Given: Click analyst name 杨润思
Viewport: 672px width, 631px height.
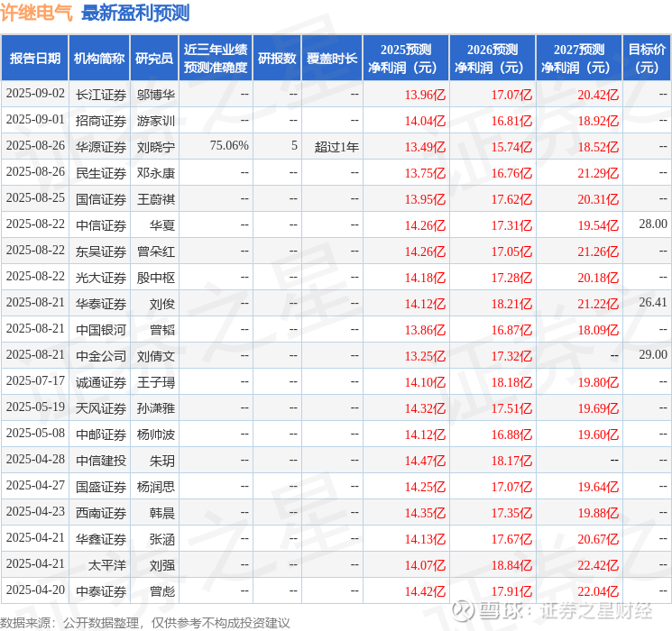Looking at the screenshot, I should (155, 487).
